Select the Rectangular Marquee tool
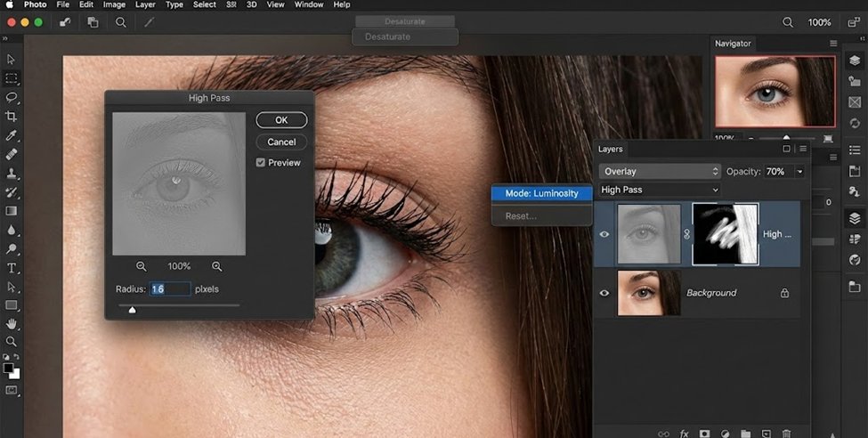868x438 pixels. click(x=11, y=78)
